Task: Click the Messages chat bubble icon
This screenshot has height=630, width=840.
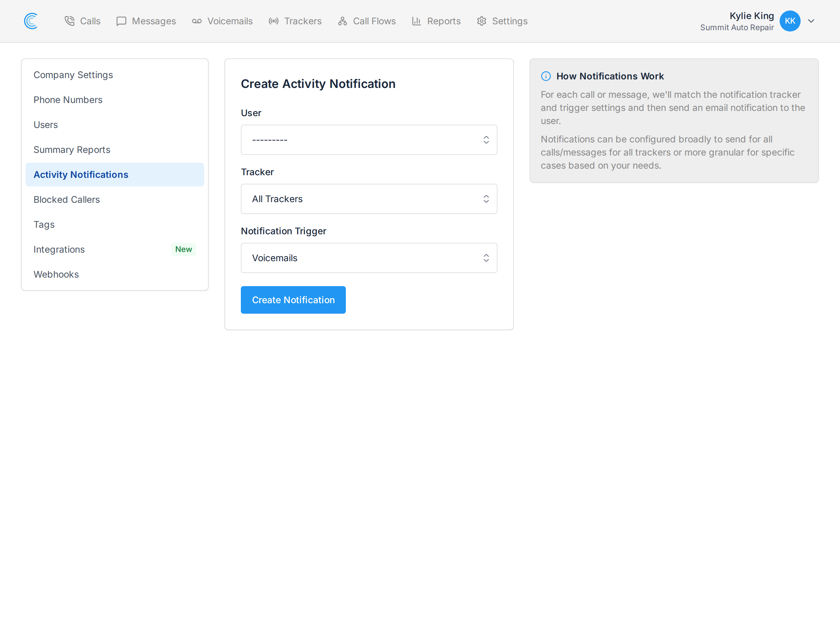Action: tap(121, 21)
